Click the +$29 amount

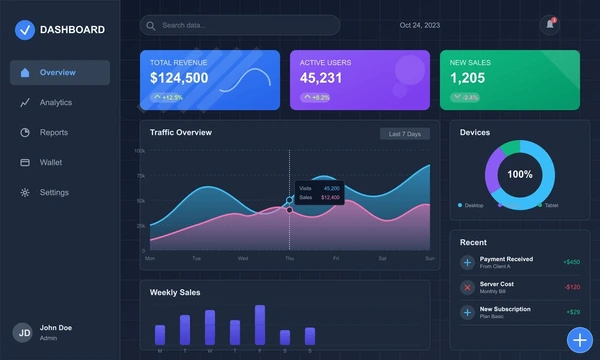pyautogui.click(x=573, y=312)
